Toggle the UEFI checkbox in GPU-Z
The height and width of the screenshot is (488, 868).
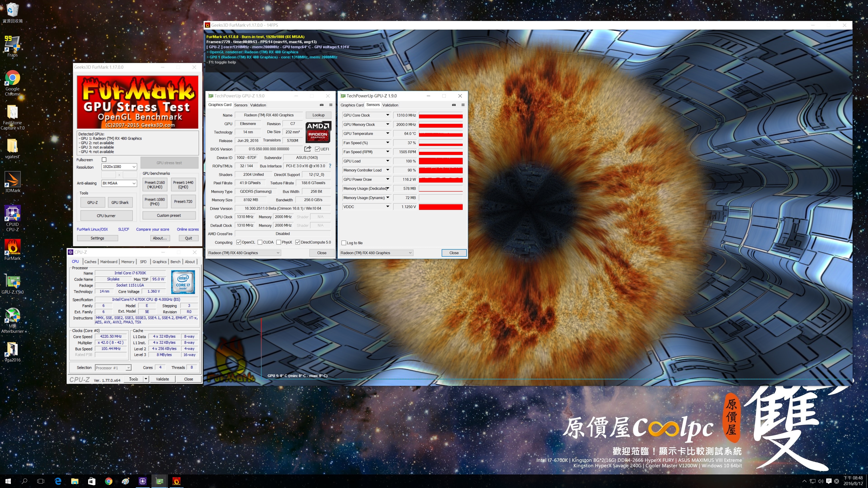click(317, 149)
